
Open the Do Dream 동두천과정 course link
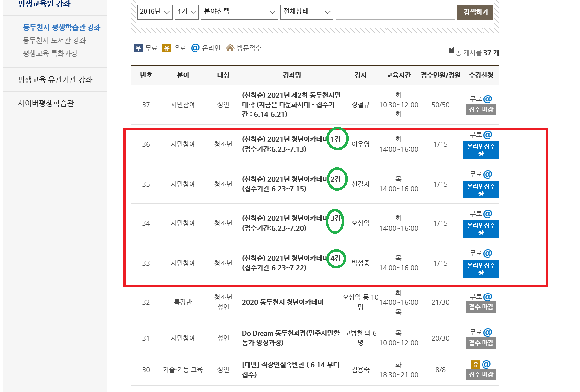[x=290, y=338]
